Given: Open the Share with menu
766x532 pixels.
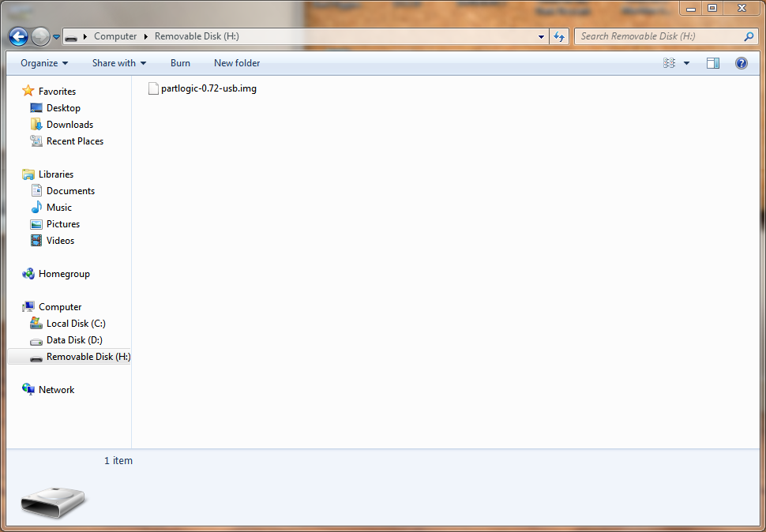Looking at the screenshot, I should coord(119,63).
